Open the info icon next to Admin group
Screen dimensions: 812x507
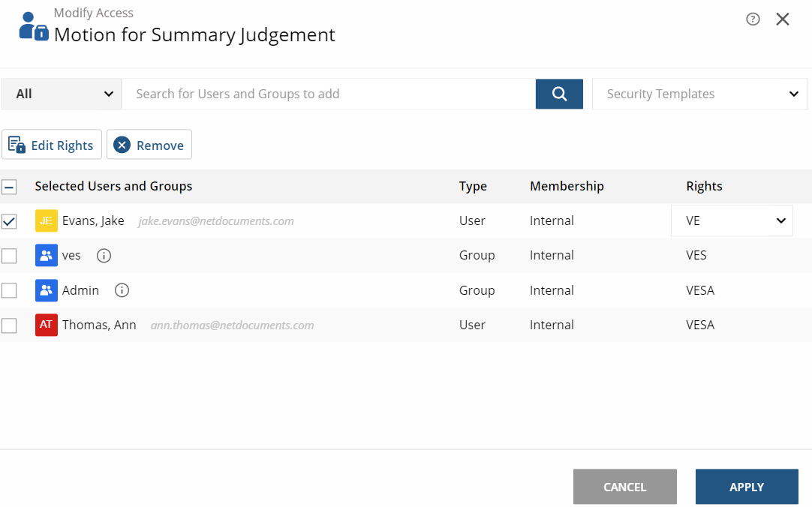122,290
